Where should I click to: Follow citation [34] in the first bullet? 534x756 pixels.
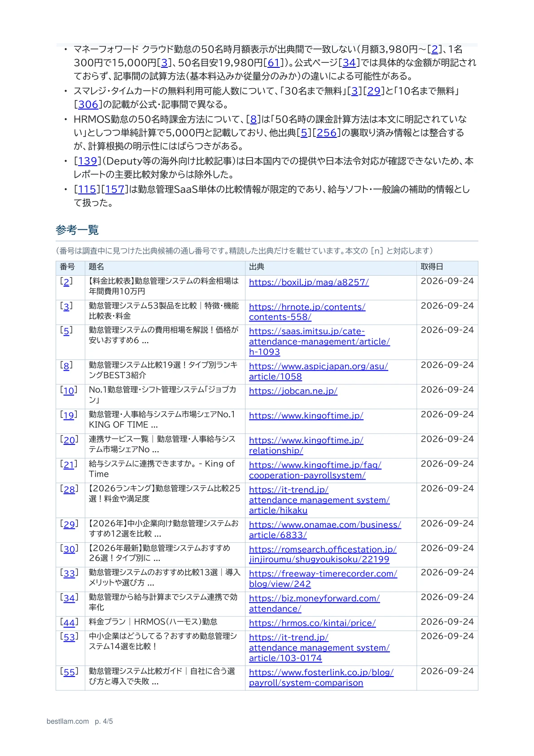tap(349, 63)
